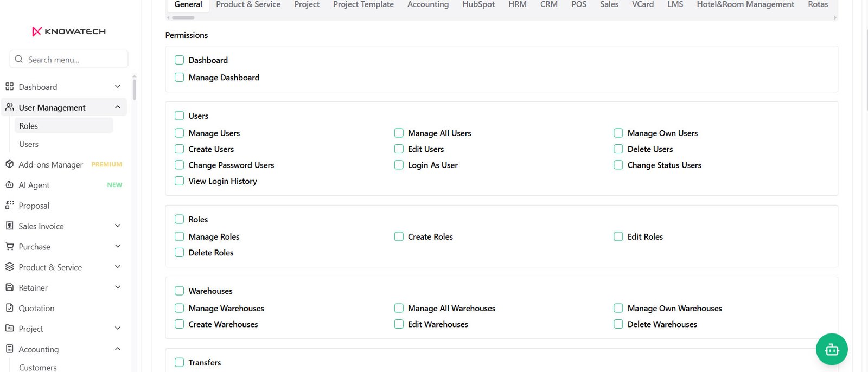Collapse the User Management chevron
The height and width of the screenshot is (372, 868).
point(118,107)
